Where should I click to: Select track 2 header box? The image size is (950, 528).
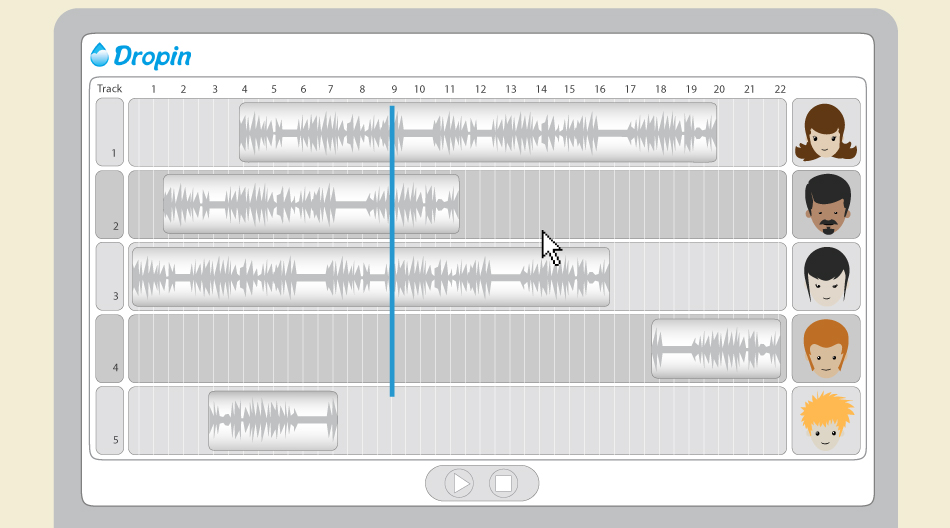[x=110, y=204]
